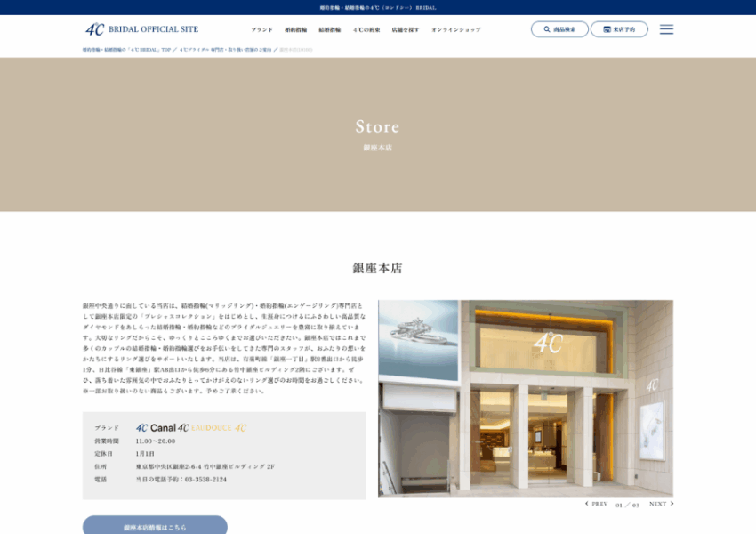
Task: Open the 4℃の約束 menu item
Action: coord(366,29)
